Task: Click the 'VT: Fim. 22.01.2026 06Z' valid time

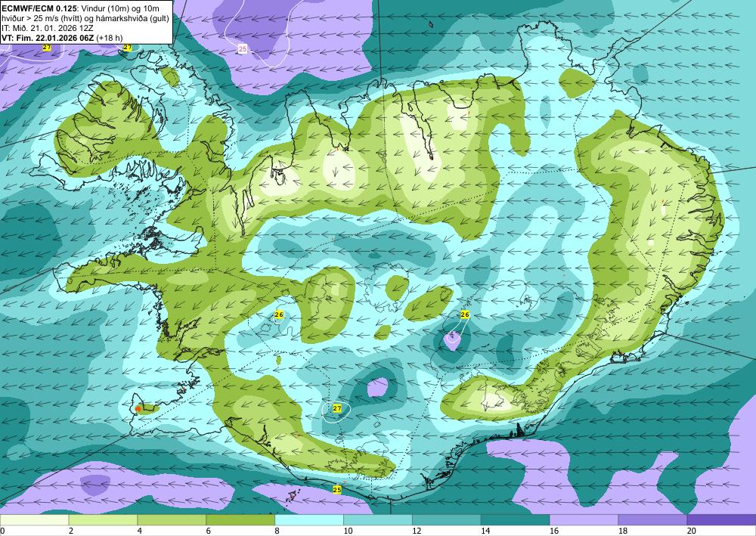Action: tap(48, 38)
